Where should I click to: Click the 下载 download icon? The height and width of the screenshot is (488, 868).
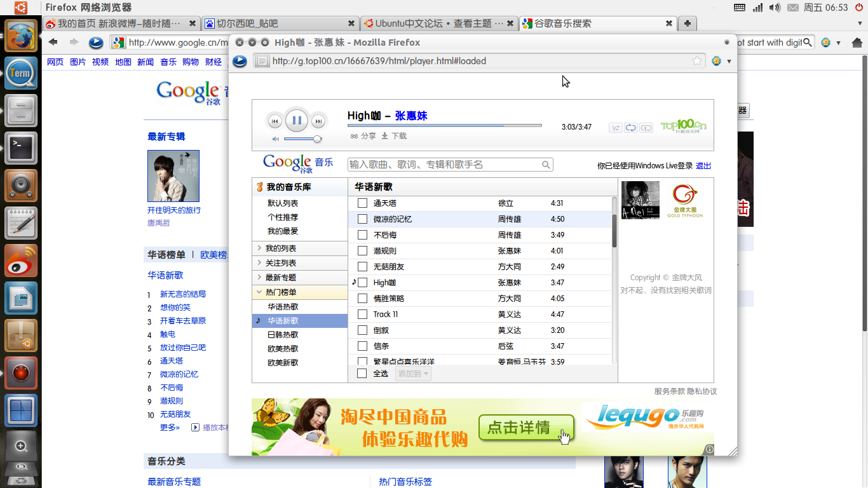coord(394,136)
